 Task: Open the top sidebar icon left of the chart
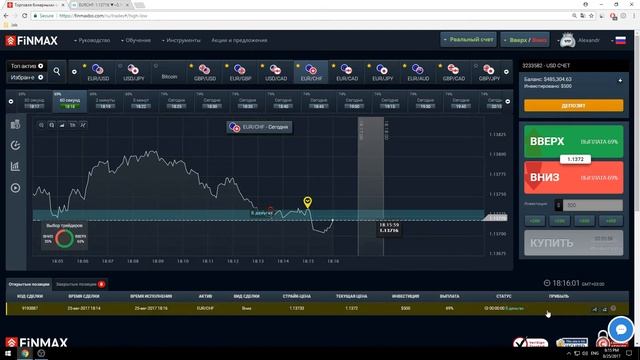[16, 124]
